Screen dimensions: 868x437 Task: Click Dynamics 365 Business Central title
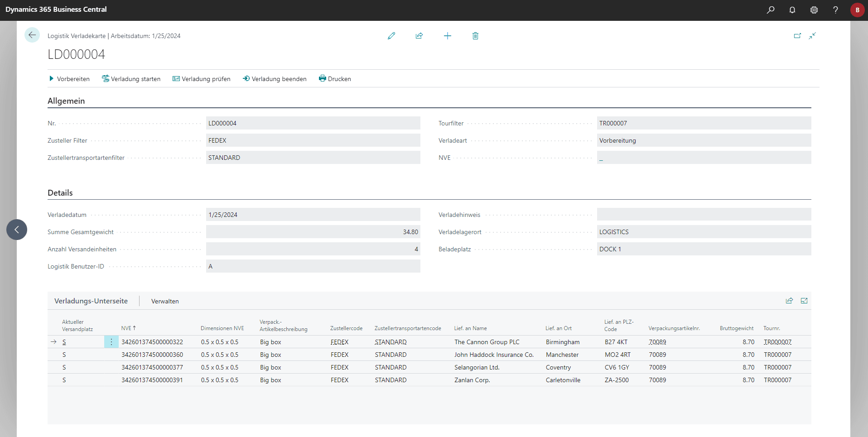coord(56,10)
